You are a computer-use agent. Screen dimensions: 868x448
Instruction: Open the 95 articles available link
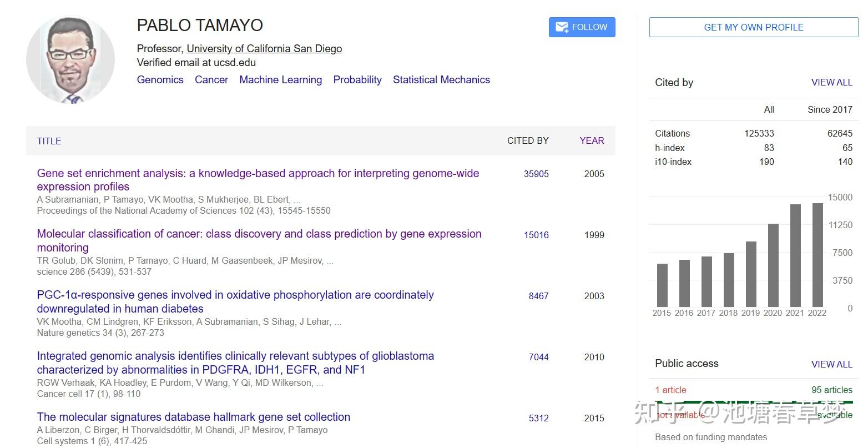click(831, 390)
